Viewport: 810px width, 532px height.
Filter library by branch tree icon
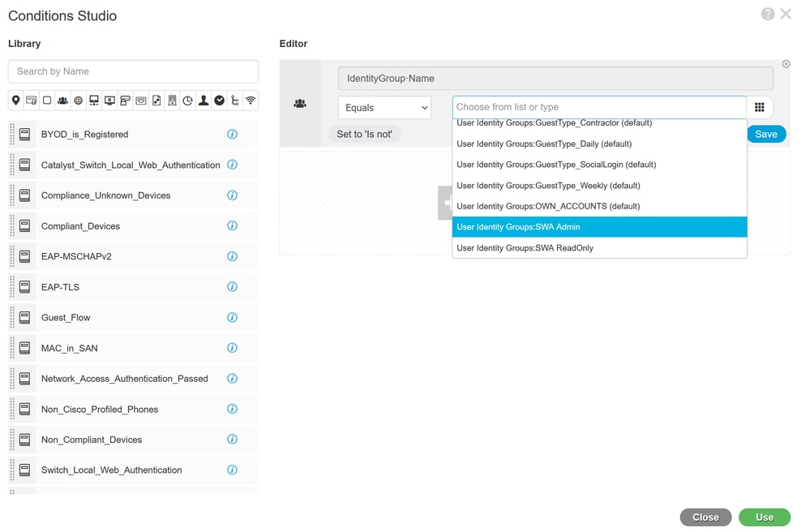pos(235,101)
